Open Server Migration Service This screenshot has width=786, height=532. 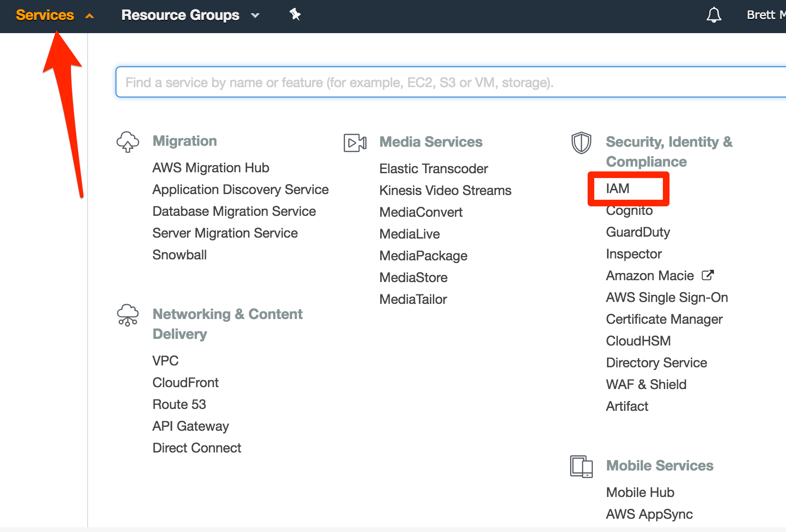tap(225, 233)
